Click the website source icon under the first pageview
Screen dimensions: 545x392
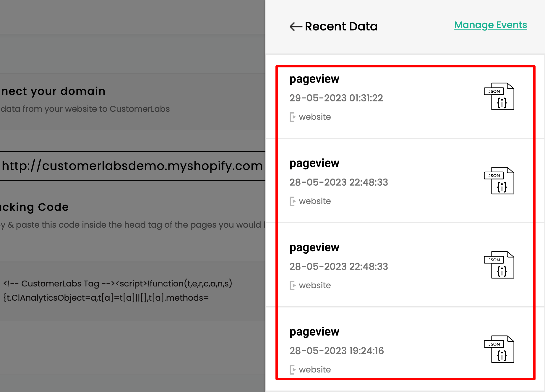[293, 117]
